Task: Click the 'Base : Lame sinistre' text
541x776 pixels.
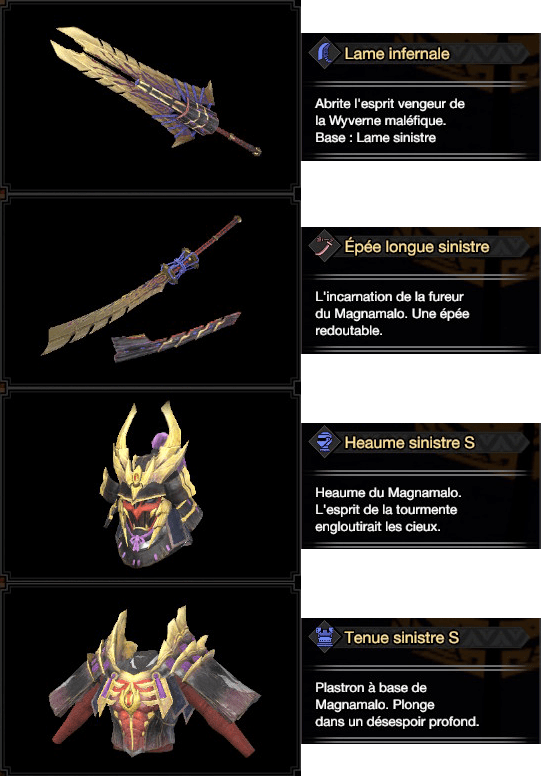Action: (375, 138)
